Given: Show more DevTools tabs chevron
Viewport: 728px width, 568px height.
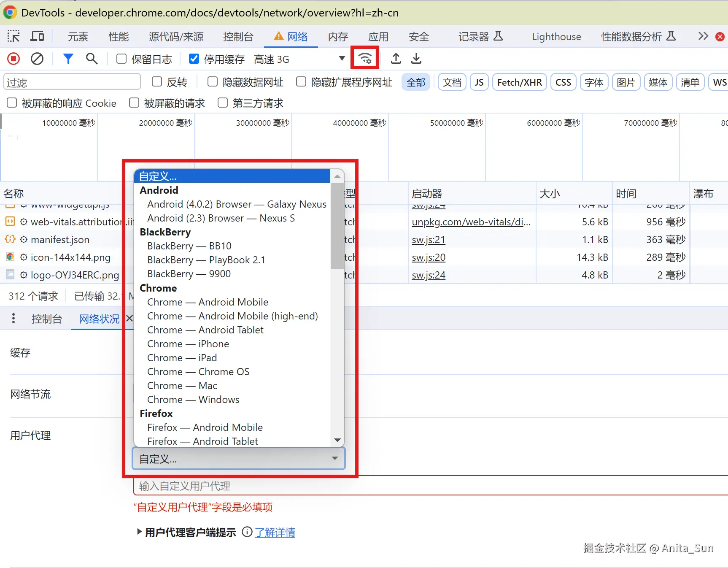Looking at the screenshot, I should coord(703,36).
